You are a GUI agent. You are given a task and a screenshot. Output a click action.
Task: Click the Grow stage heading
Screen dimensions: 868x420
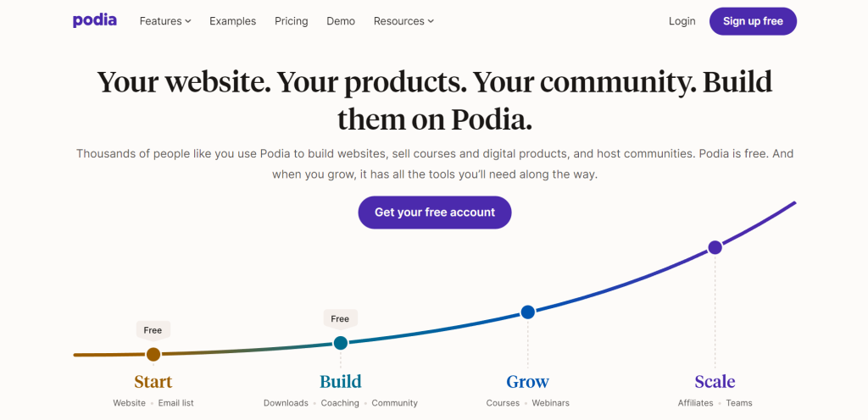tap(527, 381)
